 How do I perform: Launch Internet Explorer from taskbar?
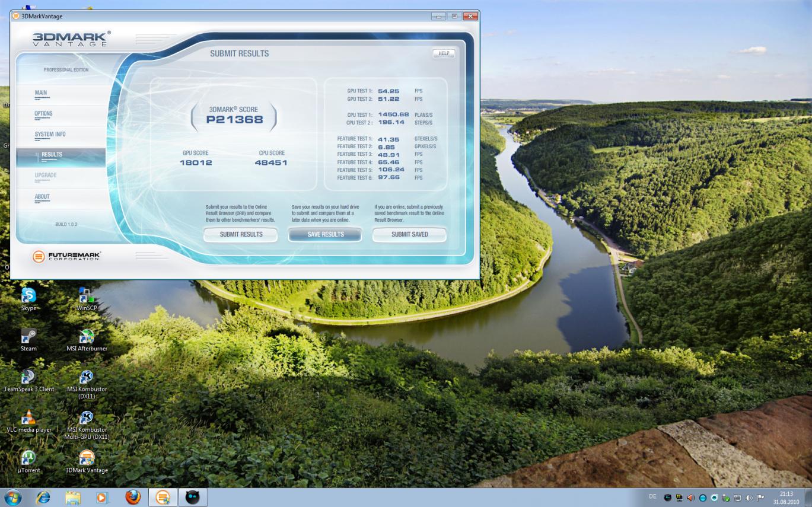(43, 497)
